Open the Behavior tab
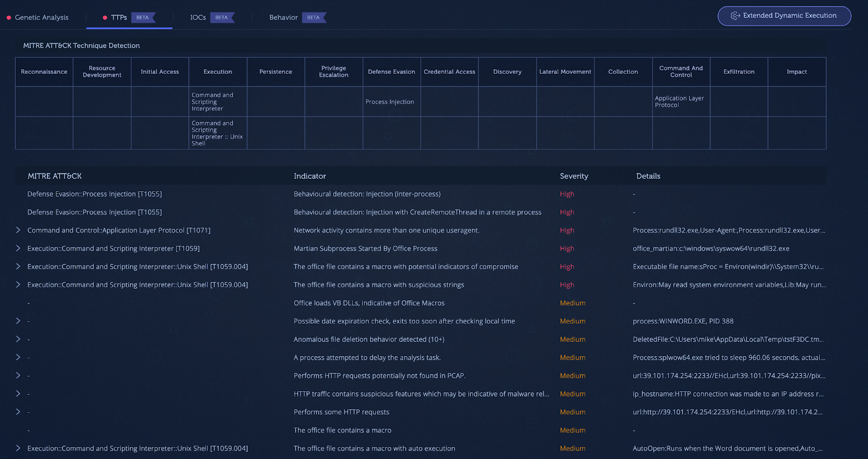 pos(283,17)
